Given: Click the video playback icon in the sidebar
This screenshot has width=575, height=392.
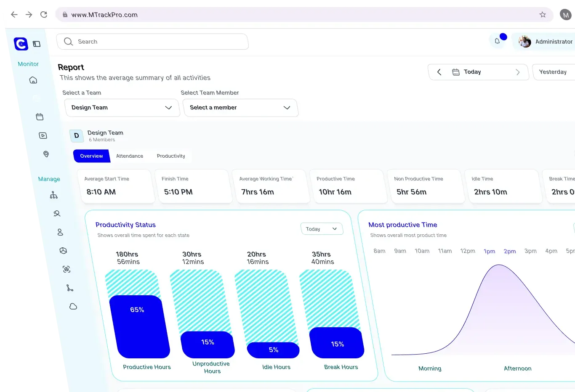Looking at the screenshot, I should pos(43,135).
